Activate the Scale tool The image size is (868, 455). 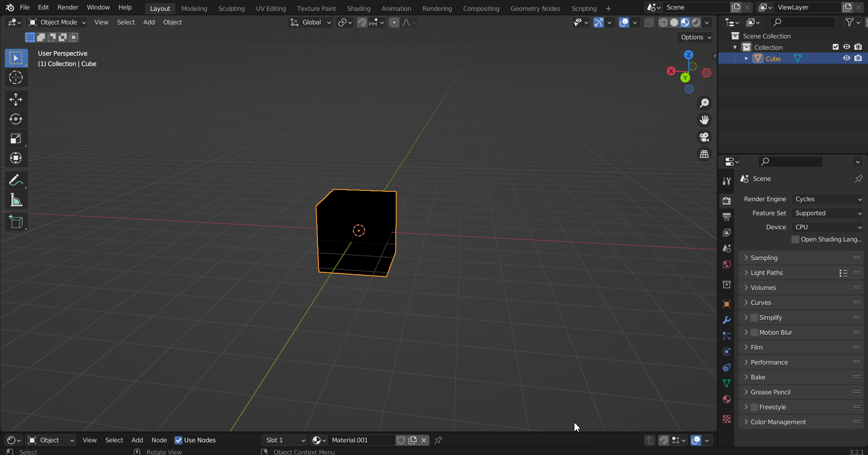tap(16, 138)
